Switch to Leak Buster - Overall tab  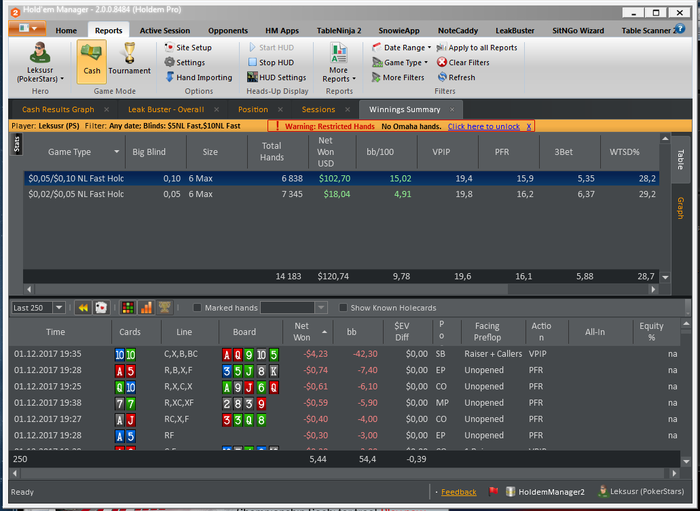click(166, 109)
